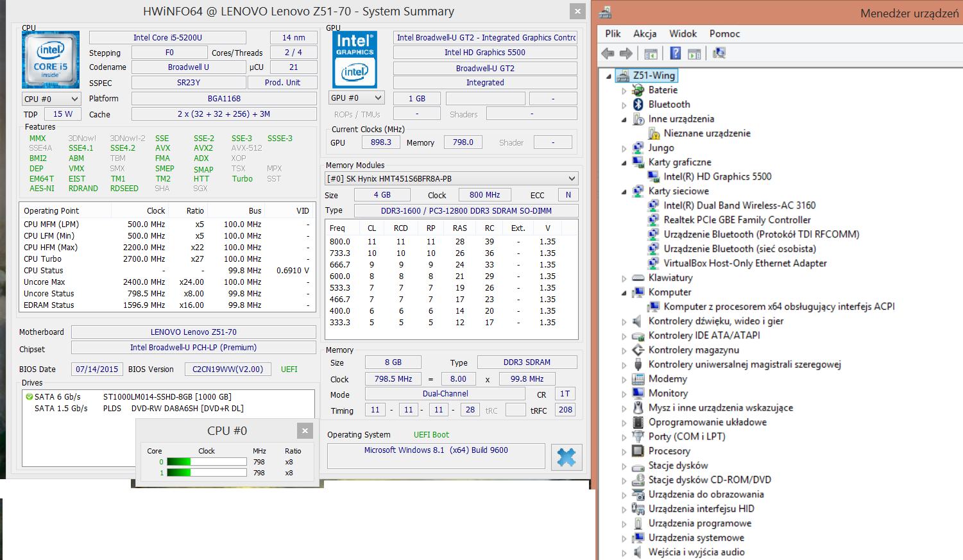Collapse the Karty graficzne node
The height and width of the screenshot is (560, 963).
624,163
